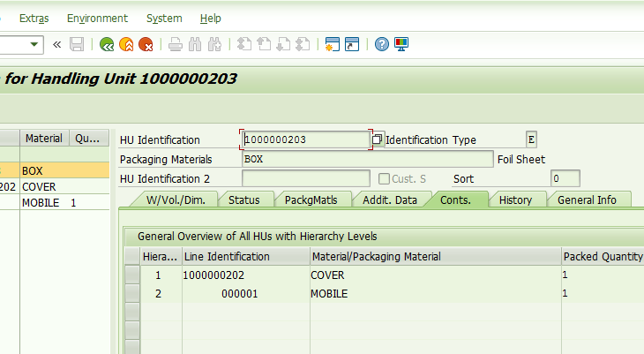Image resolution: width=644 pixels, height=354 pixels.
Task: Go to Next Page icon
Action: tap(283, 44)
